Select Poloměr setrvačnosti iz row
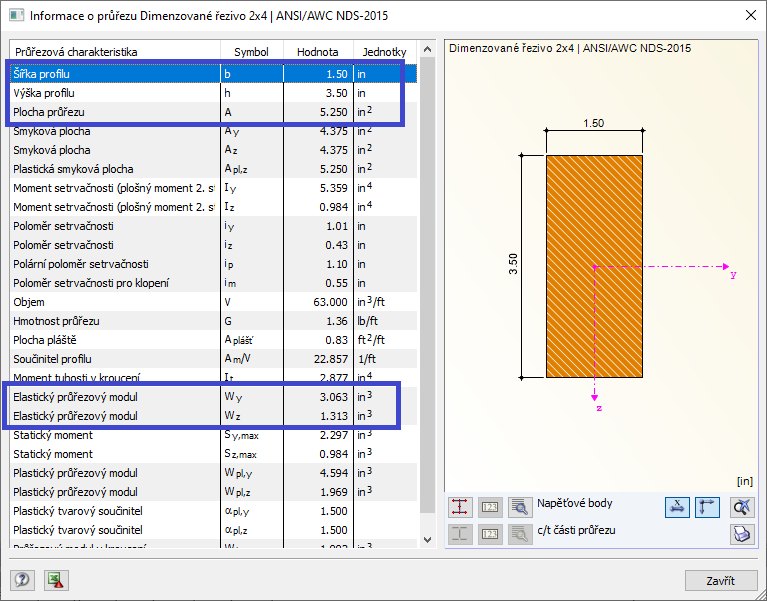 click(213, 245)
